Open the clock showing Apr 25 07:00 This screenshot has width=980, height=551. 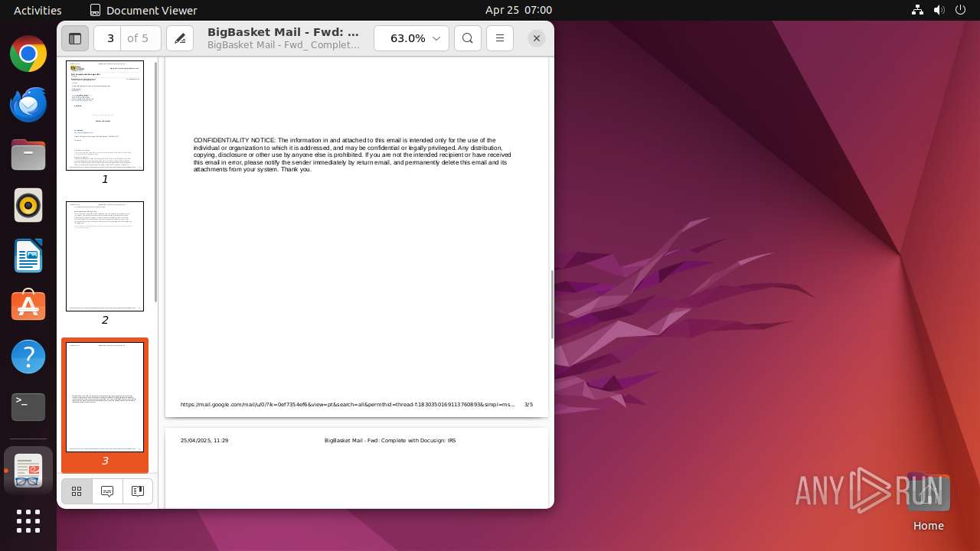point(518,10)
